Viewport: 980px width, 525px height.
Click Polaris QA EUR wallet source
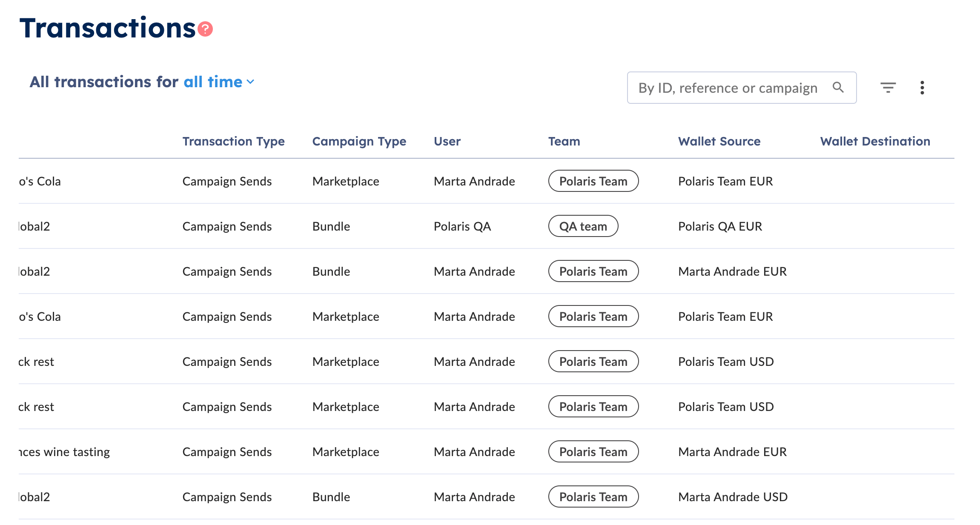[x=720, y=226]
